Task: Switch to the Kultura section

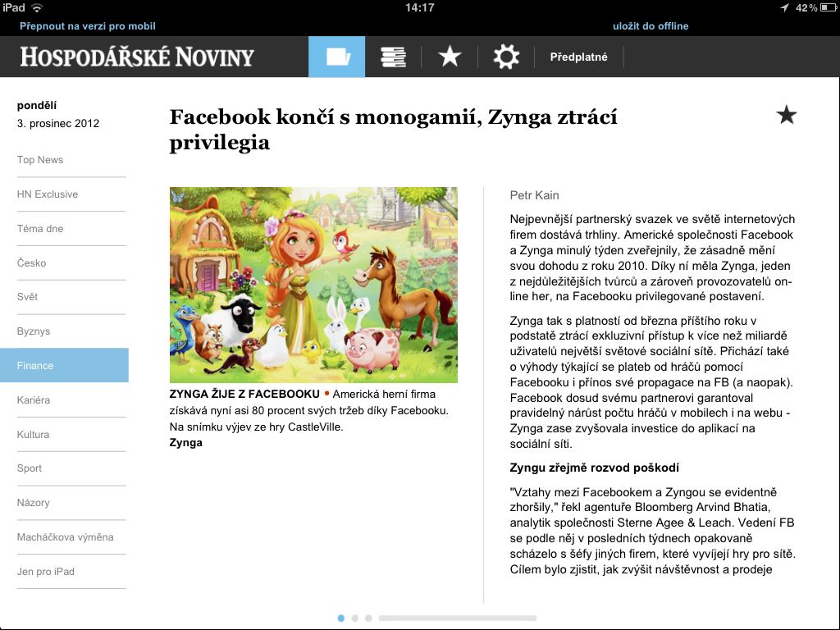Action: tap(34, 434)
